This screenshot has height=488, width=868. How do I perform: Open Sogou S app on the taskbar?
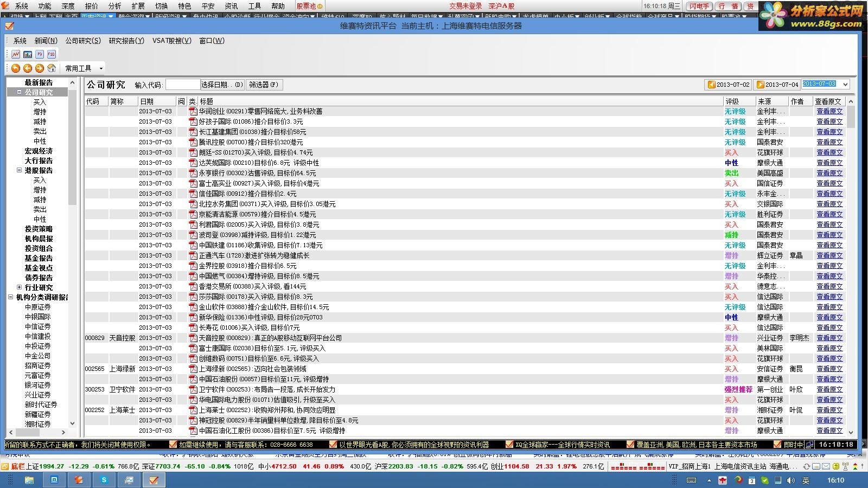104,480
